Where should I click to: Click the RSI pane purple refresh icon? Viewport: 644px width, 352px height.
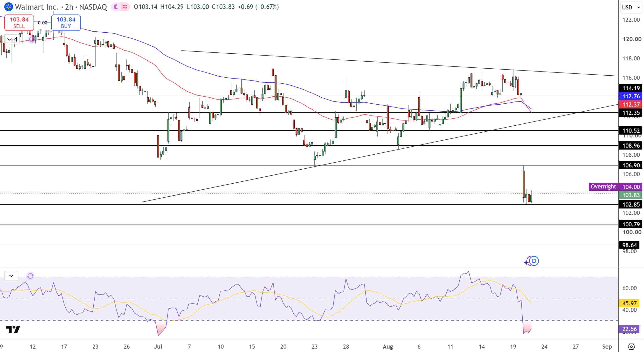click(x=30, y=276)
